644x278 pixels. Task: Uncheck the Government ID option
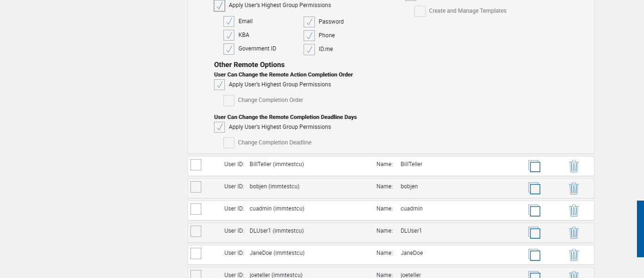(229, 49)
